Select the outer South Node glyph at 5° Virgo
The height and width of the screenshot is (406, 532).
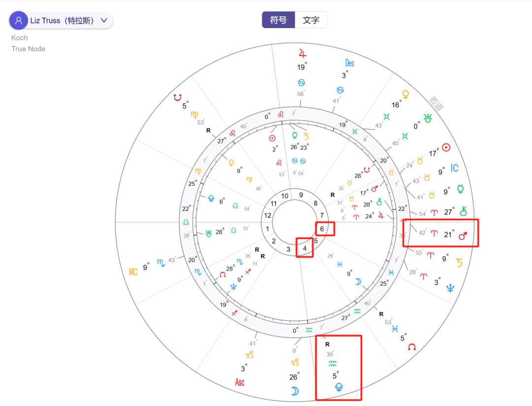(177, 98)
